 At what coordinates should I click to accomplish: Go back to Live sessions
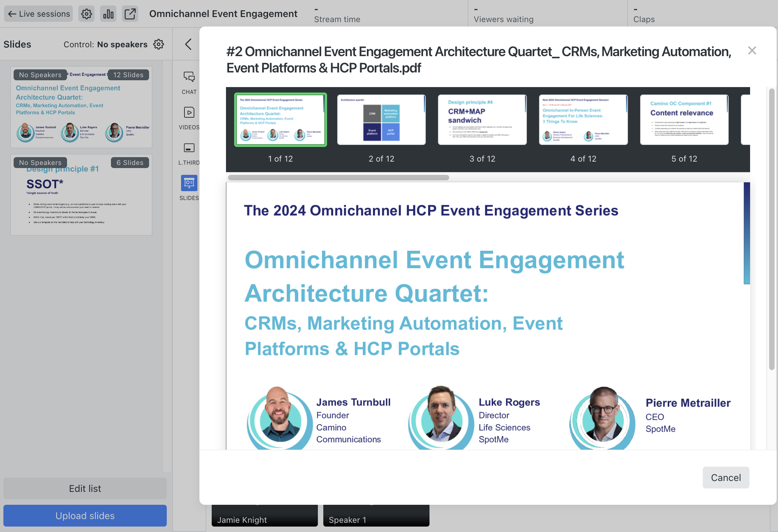coord(38,14)
